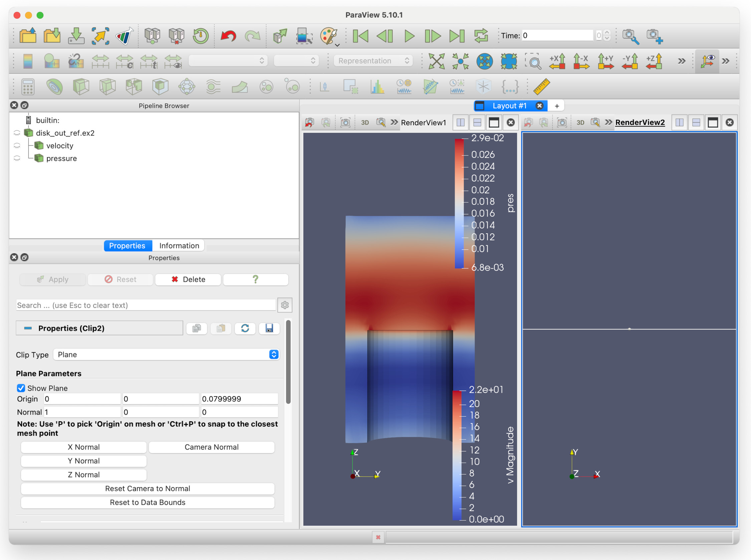Focus the properties search field
Viewport: 751px width, 560px height.
pyautogui.click(x=146, y=305)
